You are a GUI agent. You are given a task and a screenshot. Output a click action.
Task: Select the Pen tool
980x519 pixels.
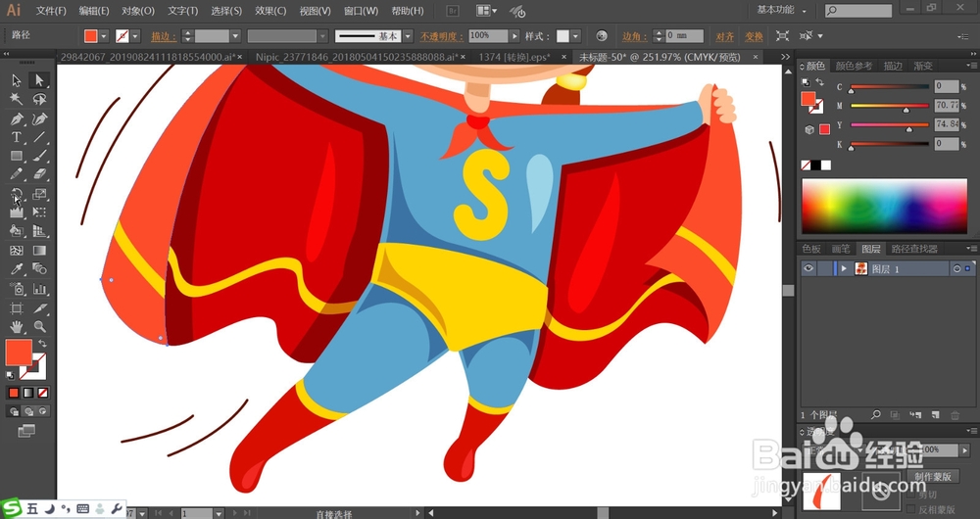pyautogui.click(x=17, y=118)
